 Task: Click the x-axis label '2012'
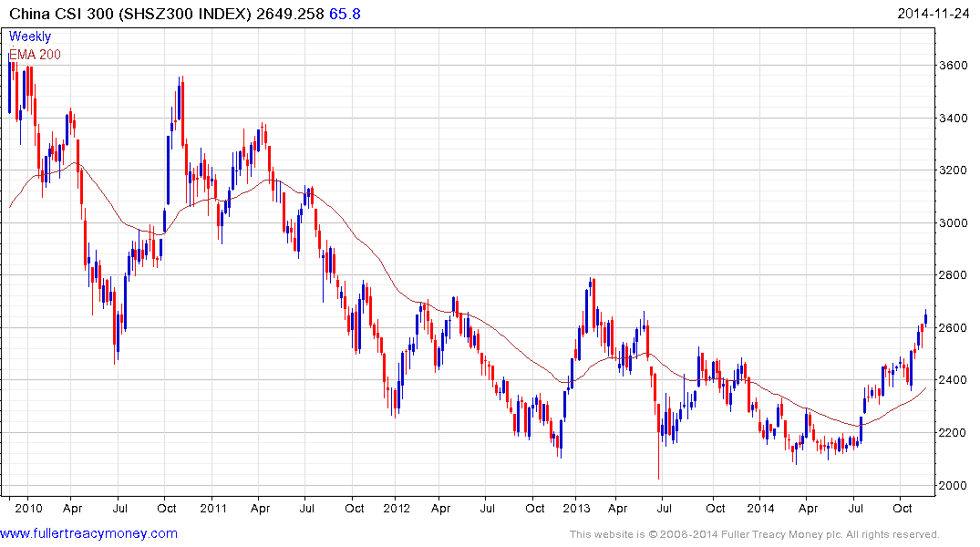tap(397, 508)
